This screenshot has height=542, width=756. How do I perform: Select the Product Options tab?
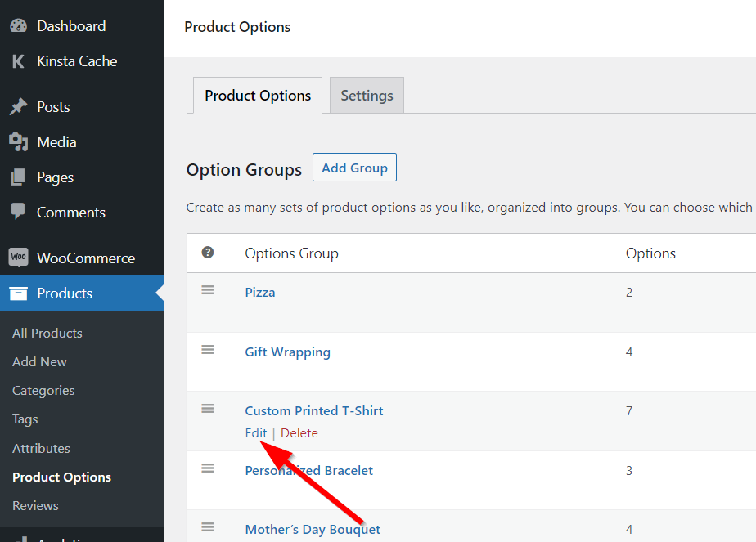click(x=257, y=95)
